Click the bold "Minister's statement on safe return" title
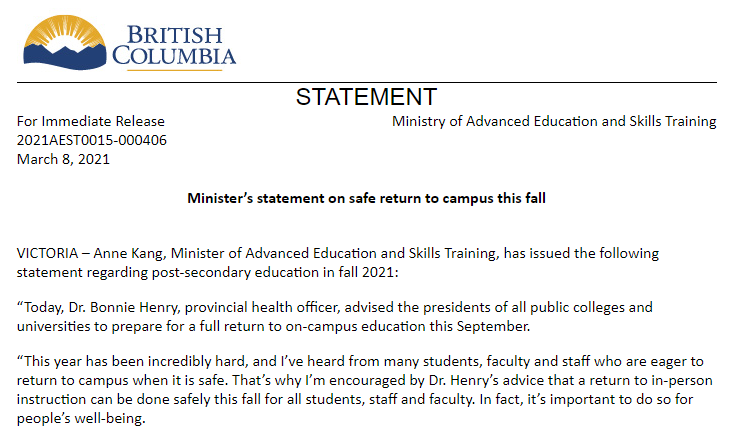 (366, 198)
